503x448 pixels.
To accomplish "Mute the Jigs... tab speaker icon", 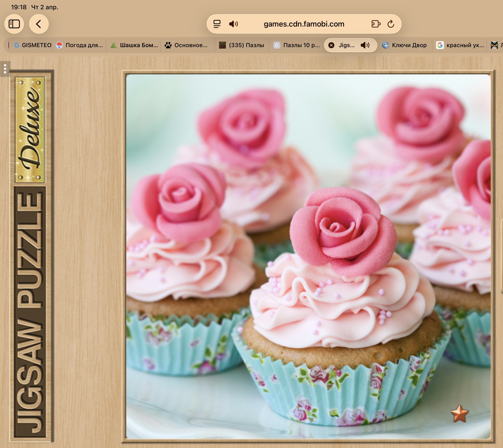I will pos(365,45).
